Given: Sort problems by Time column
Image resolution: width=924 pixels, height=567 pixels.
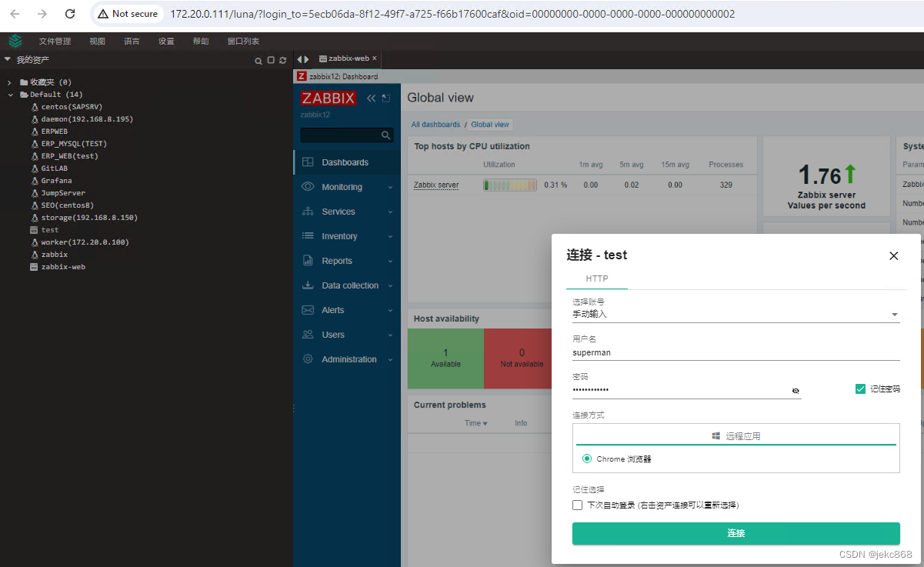Looking at the screenshot, I should (x=476, y=423).
